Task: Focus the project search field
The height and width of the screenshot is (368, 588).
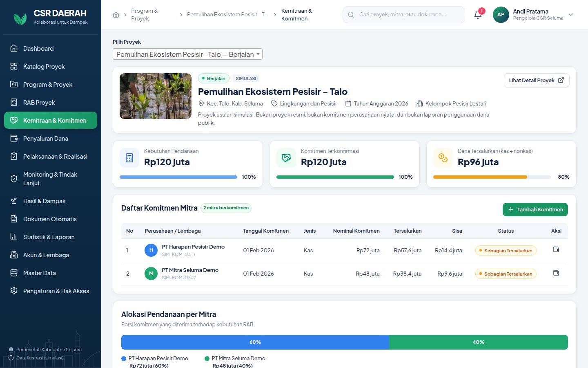Action: pos(404,15)
